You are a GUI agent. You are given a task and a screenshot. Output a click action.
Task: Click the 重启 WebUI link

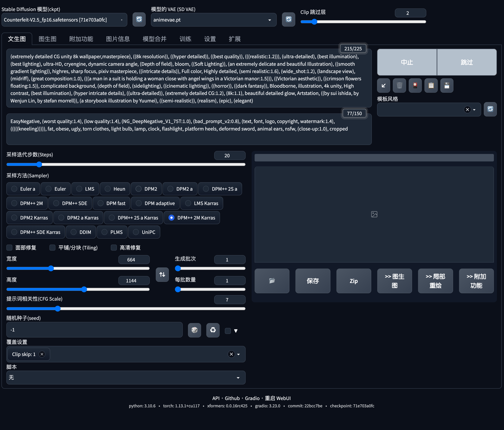(x=277, y=398)
